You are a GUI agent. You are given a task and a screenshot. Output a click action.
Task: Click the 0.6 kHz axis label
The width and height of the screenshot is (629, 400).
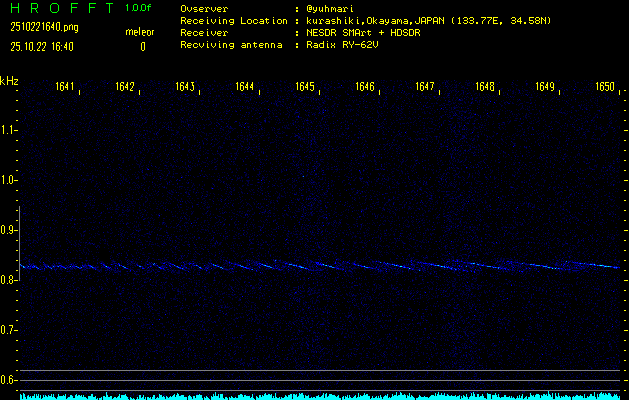[x=9, y=380]
